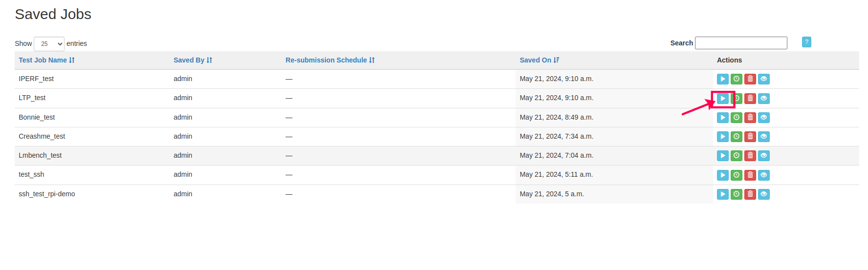Sort table by Saved By header
The image size is (868, 270).
193,60
